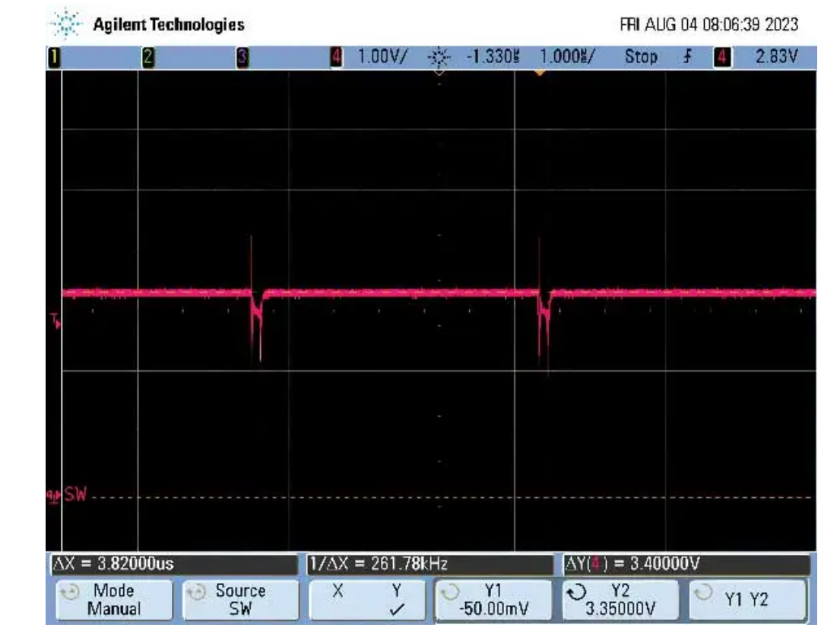
Task: Click the channel 4 ground reference marker
Action: (x=54, y=496)
